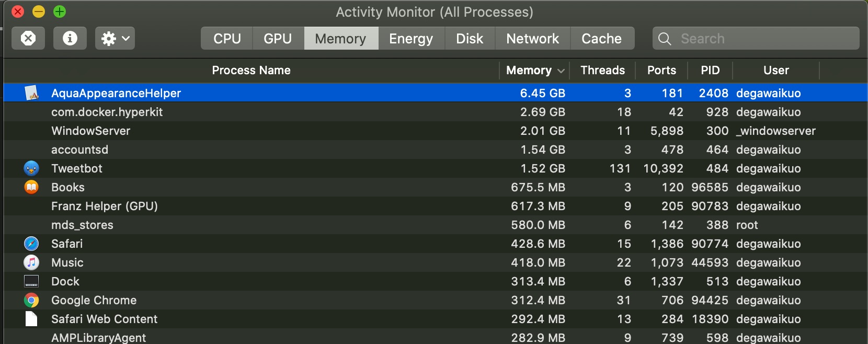Viewport: 868px width, 344px height.
Task: Click the Safari Web Content document icon
Action: [x=31, y=319]
